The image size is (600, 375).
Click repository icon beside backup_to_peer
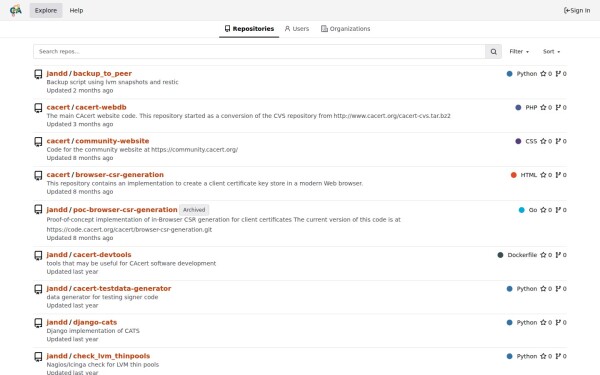pyautogui.click(x=38, y=74)
